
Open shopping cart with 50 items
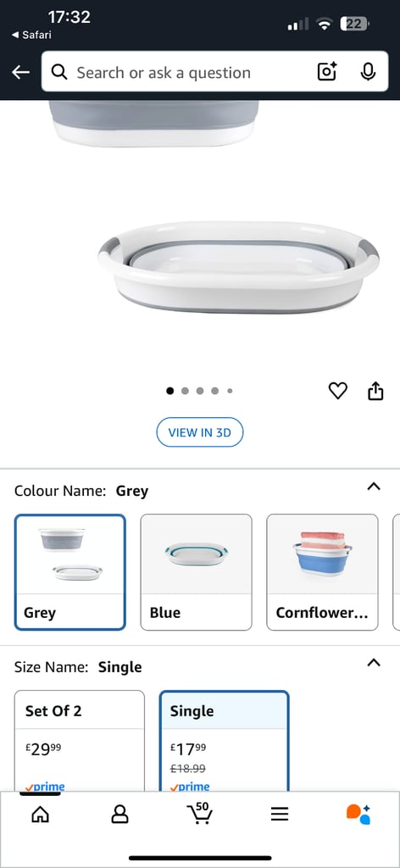200,813
